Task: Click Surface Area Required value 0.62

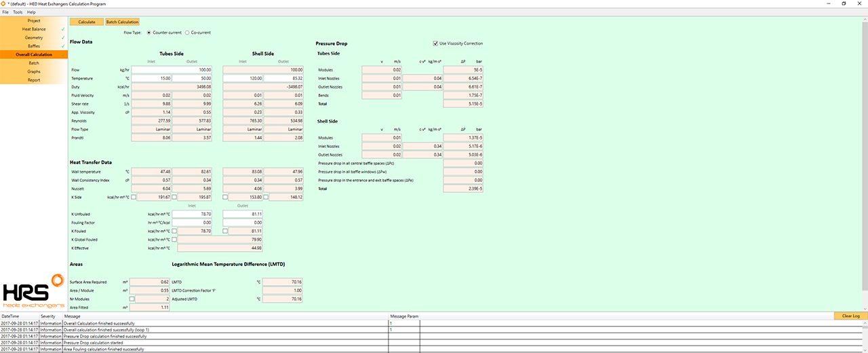Action: click(149, 282)
